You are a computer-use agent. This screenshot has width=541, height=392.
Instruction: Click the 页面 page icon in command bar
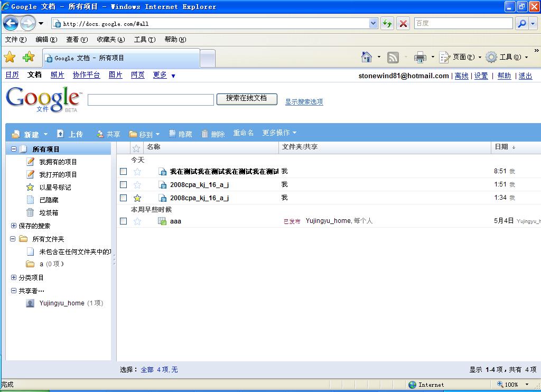(444, 57)
